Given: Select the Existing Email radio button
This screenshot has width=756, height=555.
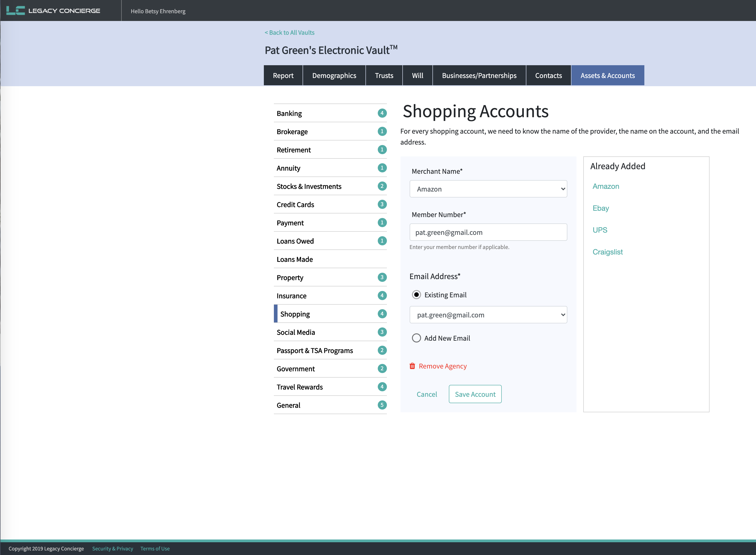Looking at the screenshot, I should pyautogui.click(x=416, y=295).
